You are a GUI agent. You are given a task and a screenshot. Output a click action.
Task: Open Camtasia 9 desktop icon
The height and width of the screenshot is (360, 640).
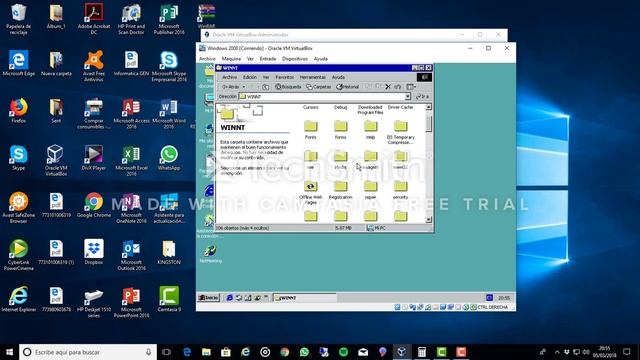click(169, 299)
